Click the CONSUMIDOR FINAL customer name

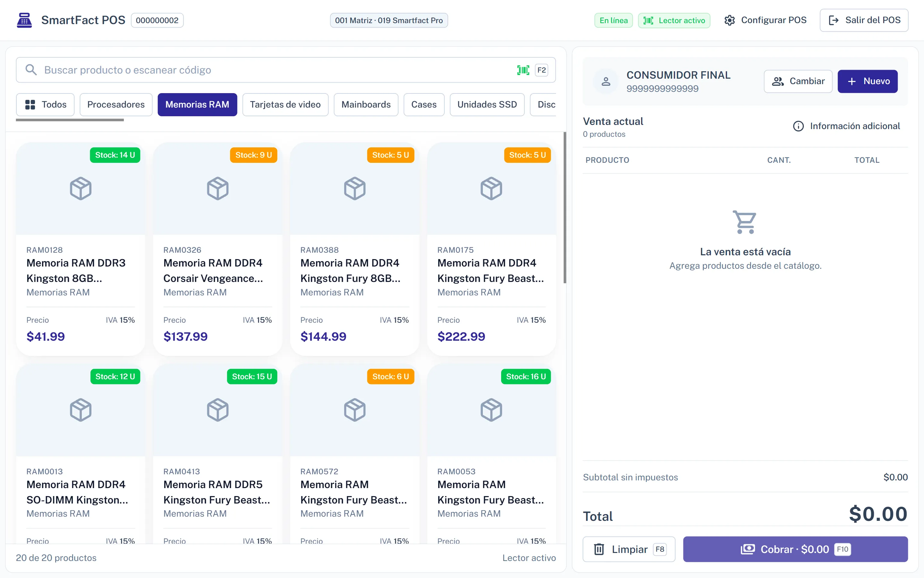click(679, 75)
